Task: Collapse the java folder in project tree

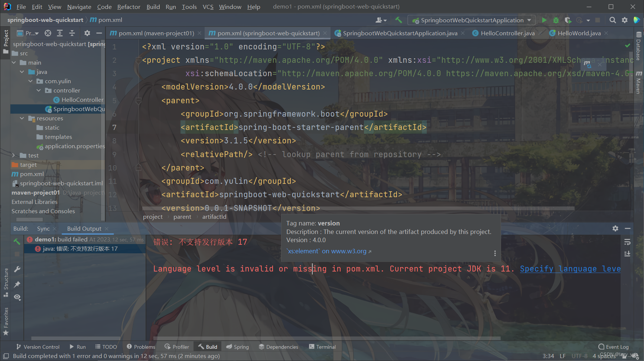Action: 22,72
